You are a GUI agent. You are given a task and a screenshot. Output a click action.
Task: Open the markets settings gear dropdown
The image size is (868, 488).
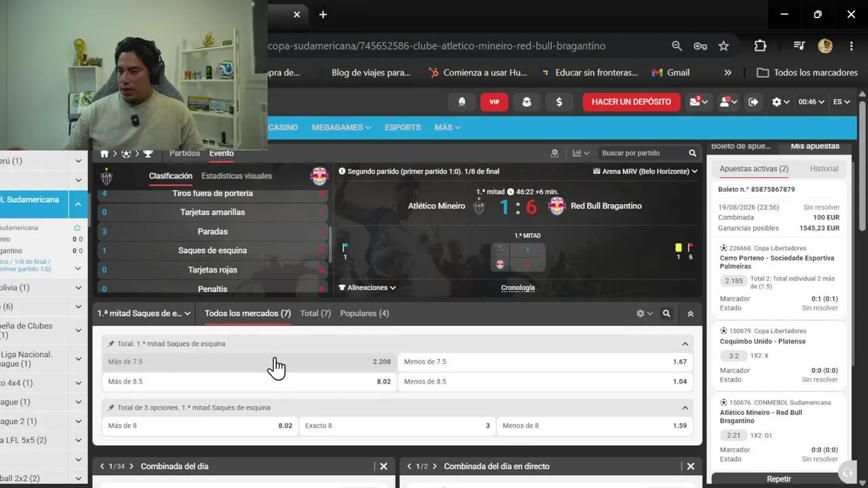click(x=644, y=314)
